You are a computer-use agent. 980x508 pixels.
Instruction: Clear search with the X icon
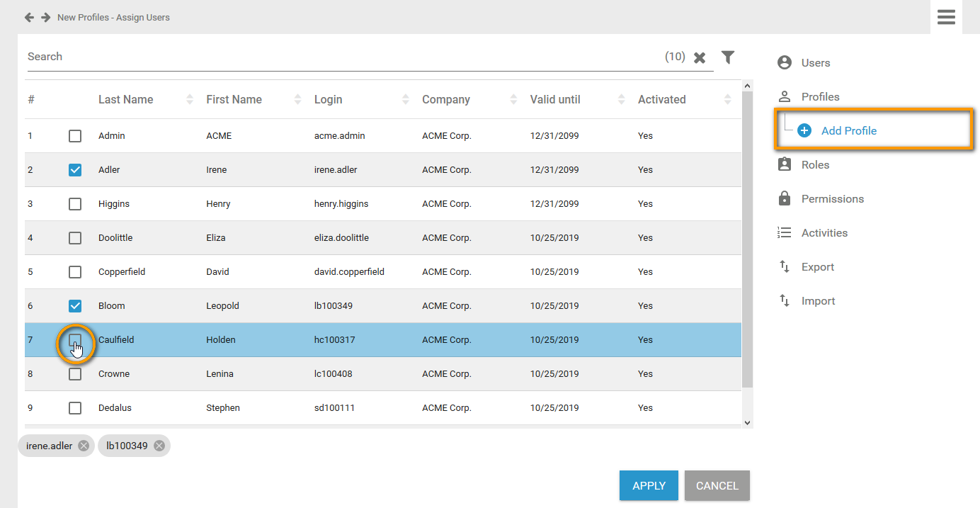pyautogui.click(x=700, y=58)
